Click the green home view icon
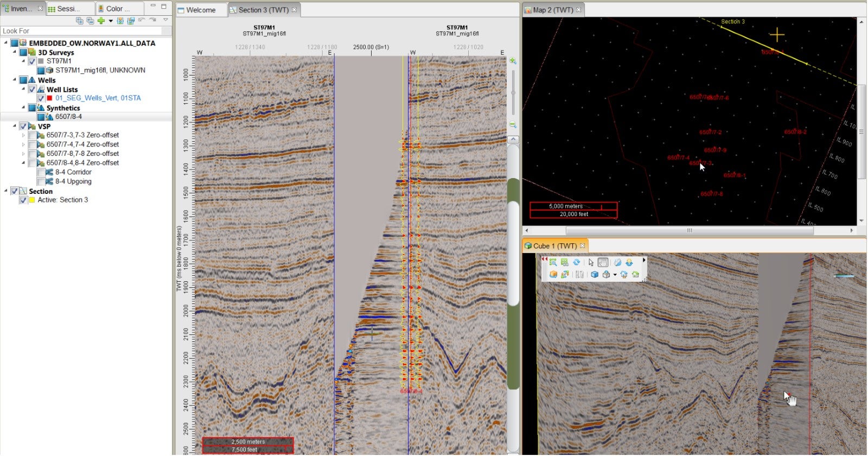Screen dimensions: 868x456 (x=635, y=275)
